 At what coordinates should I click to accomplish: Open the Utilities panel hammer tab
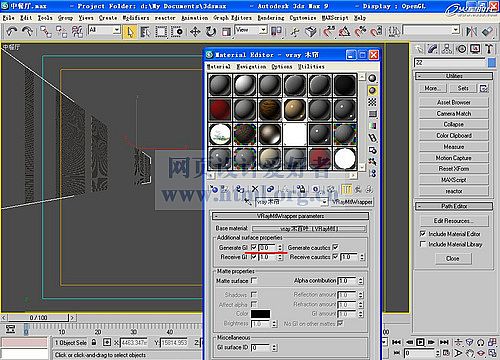click(x=489, y=49)
